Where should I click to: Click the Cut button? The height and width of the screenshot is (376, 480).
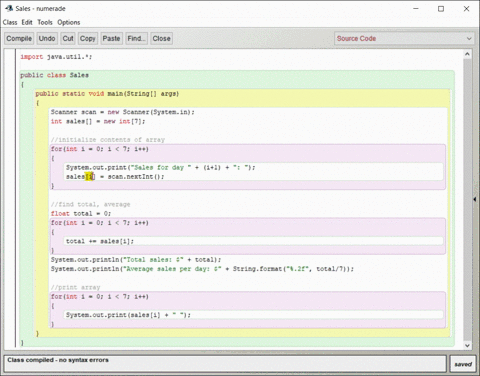68,38
